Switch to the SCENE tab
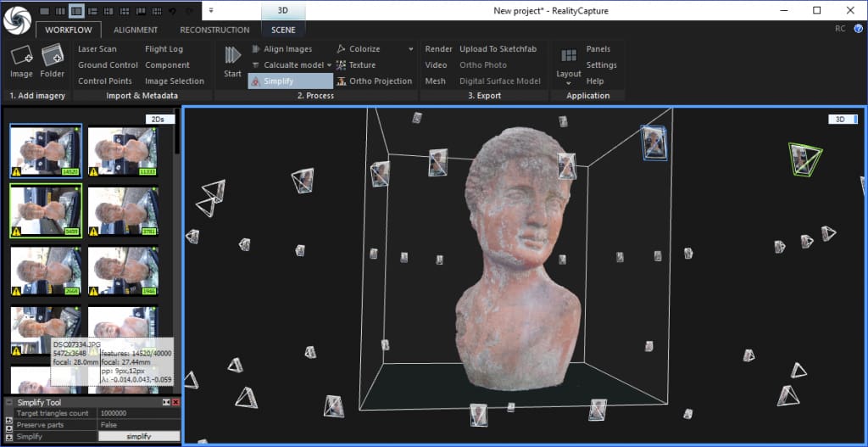The width and height of the screenshot is (868, 447). [x=283, y=30]
